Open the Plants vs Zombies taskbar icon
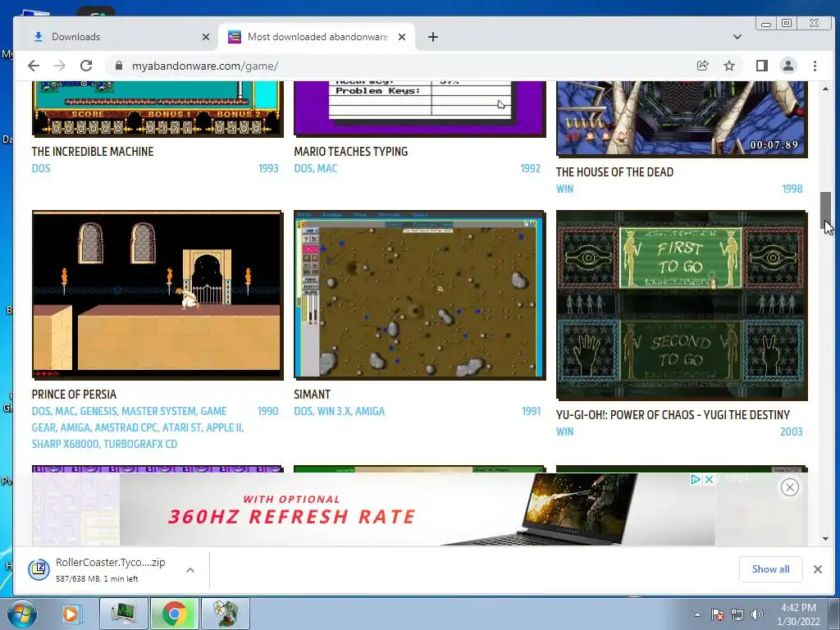This screenshot has height=630, width=840. tap(225, 614)
